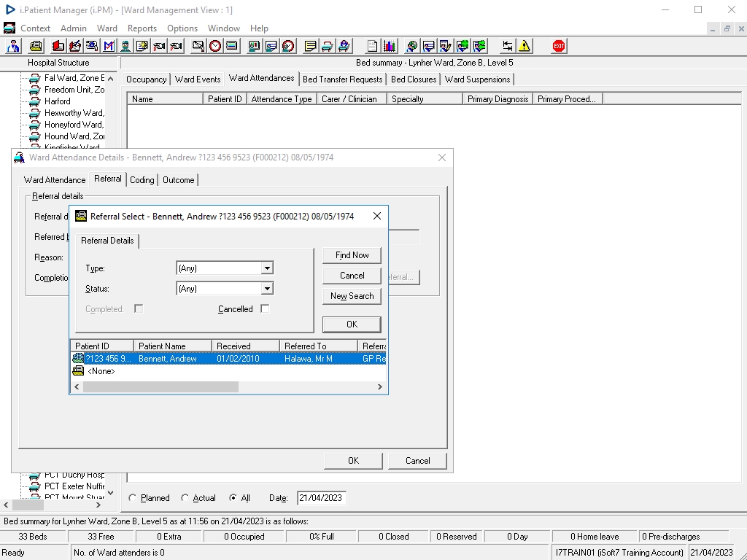Click the green surgeon toolbar icon
The image size is (747, 560).
125,46
